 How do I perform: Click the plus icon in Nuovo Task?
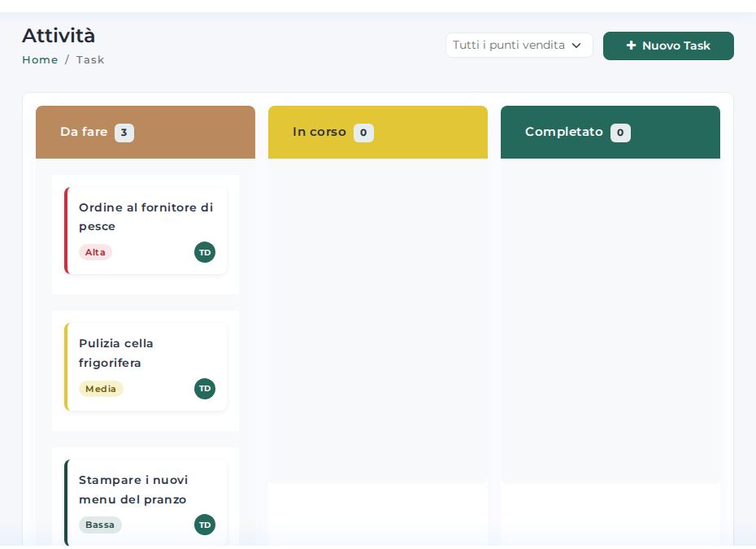point(631,46)
